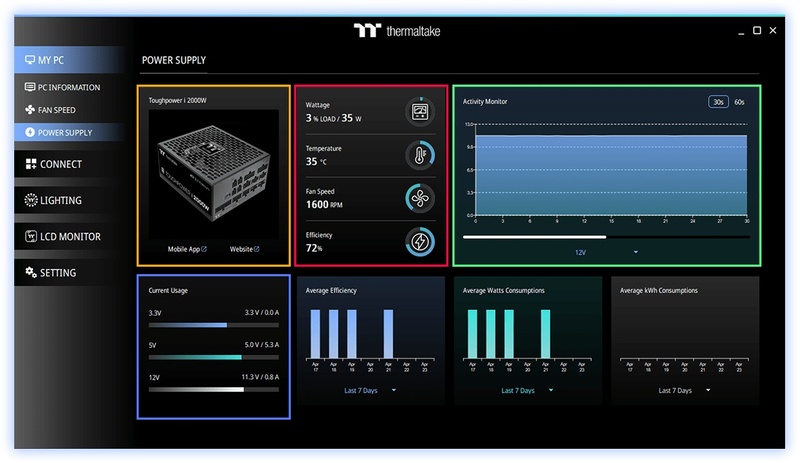Image resolution: width=800 pixels, height=463 pixels.
Task: Click the Toughpower PSU product image
Action: (213, 174)
